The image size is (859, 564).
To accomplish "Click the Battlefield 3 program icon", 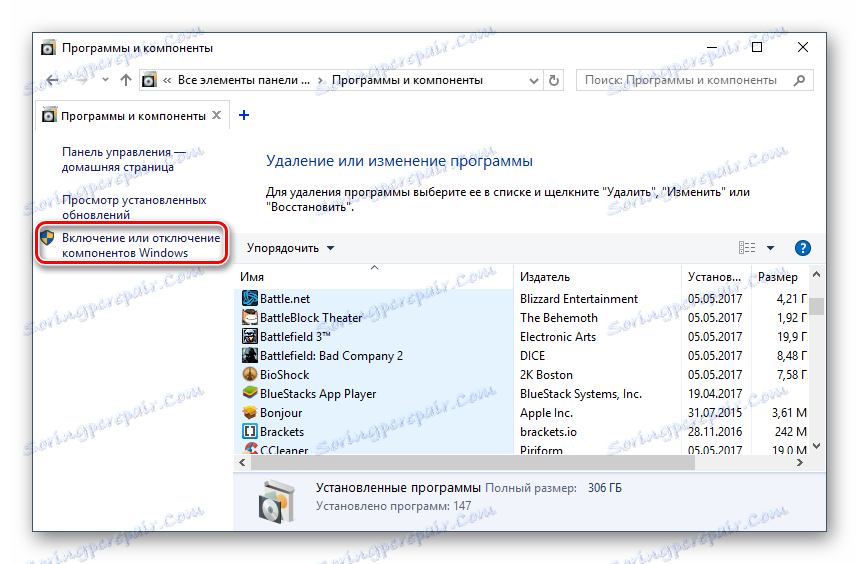I will [x=250, y=336].
